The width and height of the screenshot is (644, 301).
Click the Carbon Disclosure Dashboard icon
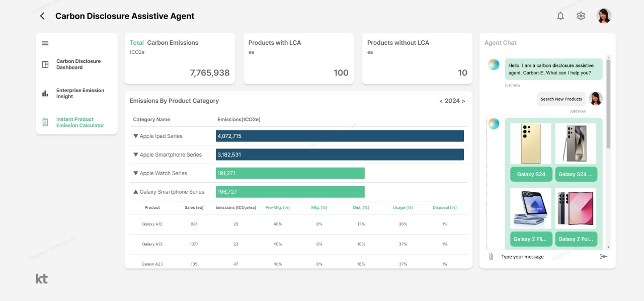pyautogui.click(x=45, y=64)
